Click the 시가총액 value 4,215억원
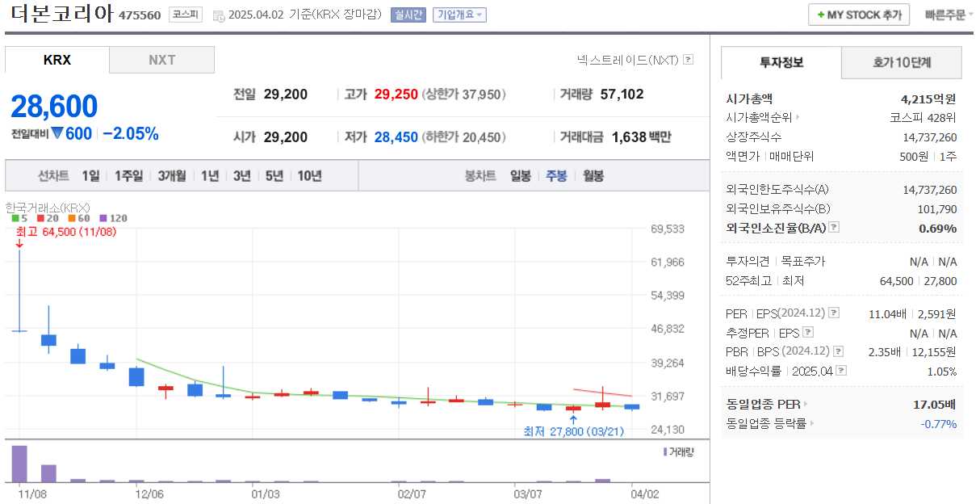 pyautogui.click(x=928, y=99)
